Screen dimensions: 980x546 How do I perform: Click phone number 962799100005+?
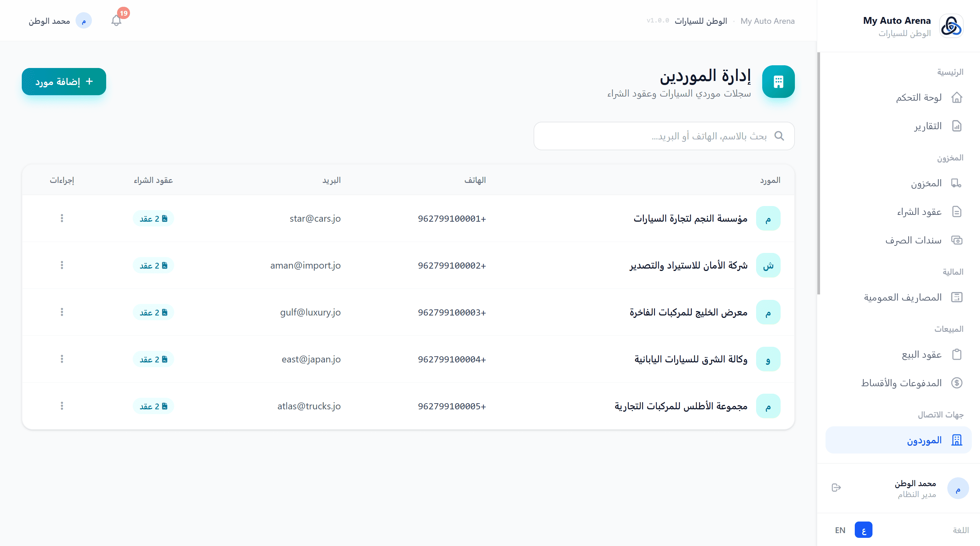click(x=452, y=406)
